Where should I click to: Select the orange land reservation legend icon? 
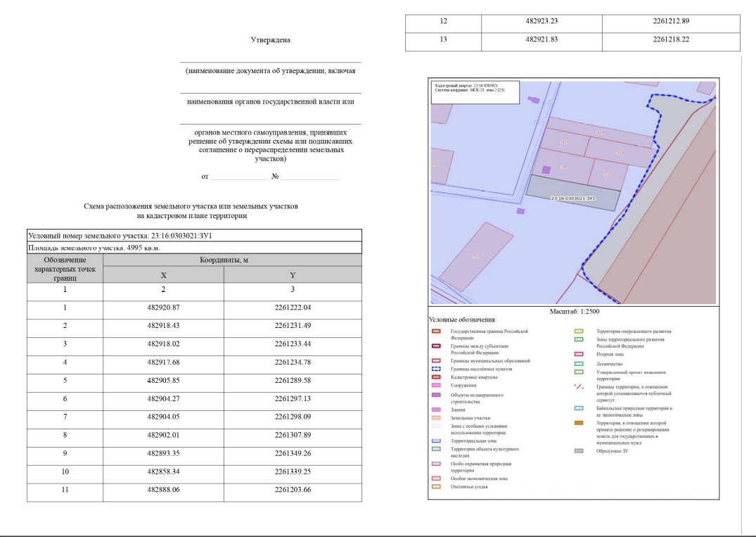pos(579,423)
